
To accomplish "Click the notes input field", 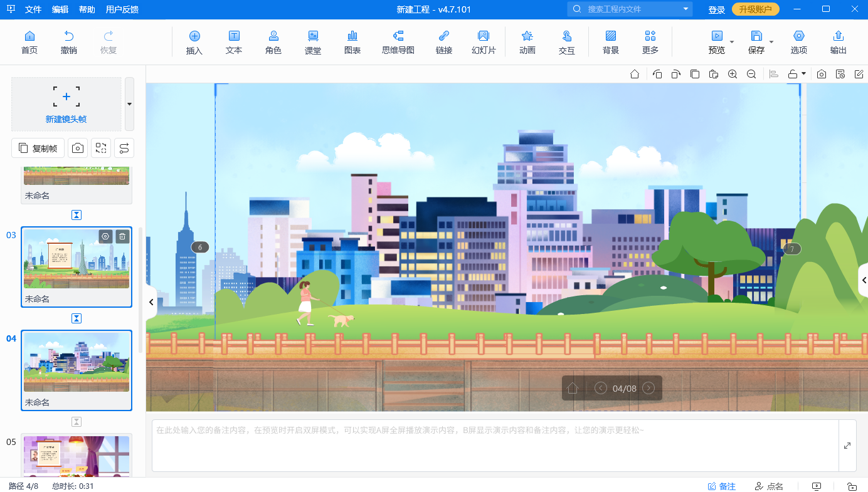I will (x=495, y=446).
